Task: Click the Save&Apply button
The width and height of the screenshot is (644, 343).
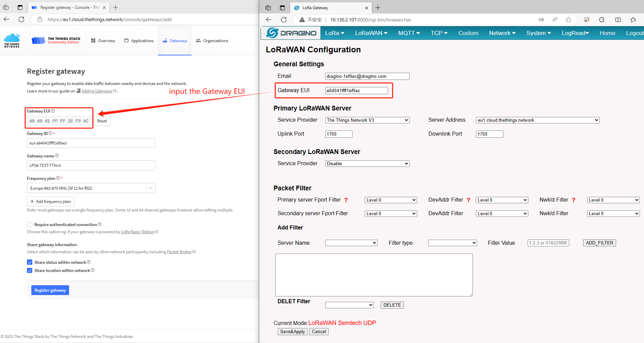Action: pos(293,332)
